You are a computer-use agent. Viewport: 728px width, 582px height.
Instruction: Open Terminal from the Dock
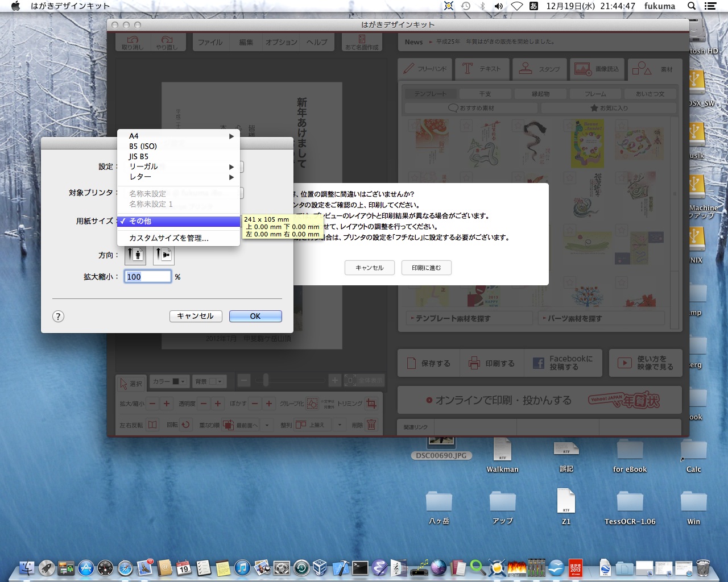pos(360,567)
